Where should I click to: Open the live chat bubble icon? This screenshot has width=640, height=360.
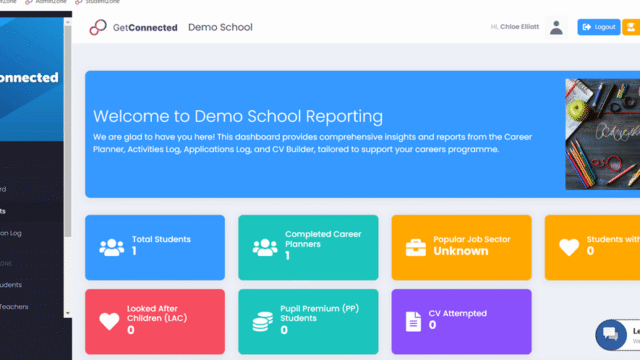pos(611,335)
